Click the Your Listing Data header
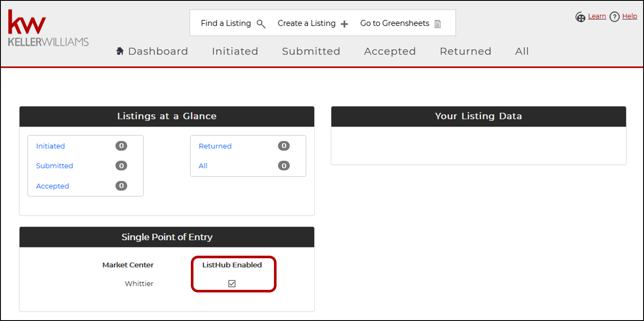Viewport: 644px width, 321px height. [x=479, y=116]
